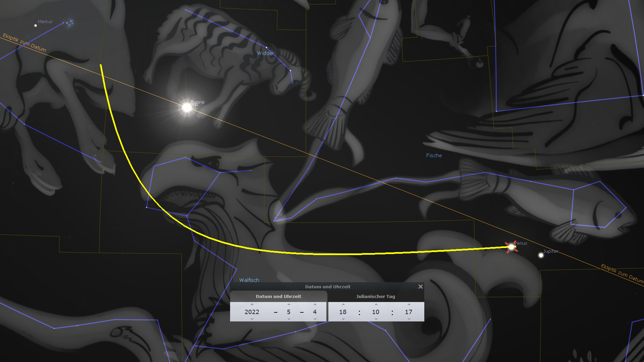This screenshot has width=644, height=362.
Task: Click the Widder constellation label
Action: click(x=266, y=53)
